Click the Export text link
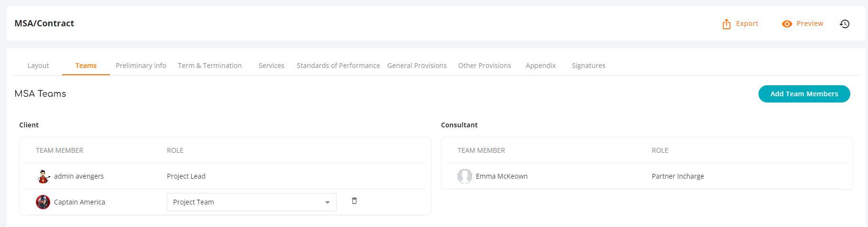This screenshot has width=868, height=227. click(x=747, y=23)
